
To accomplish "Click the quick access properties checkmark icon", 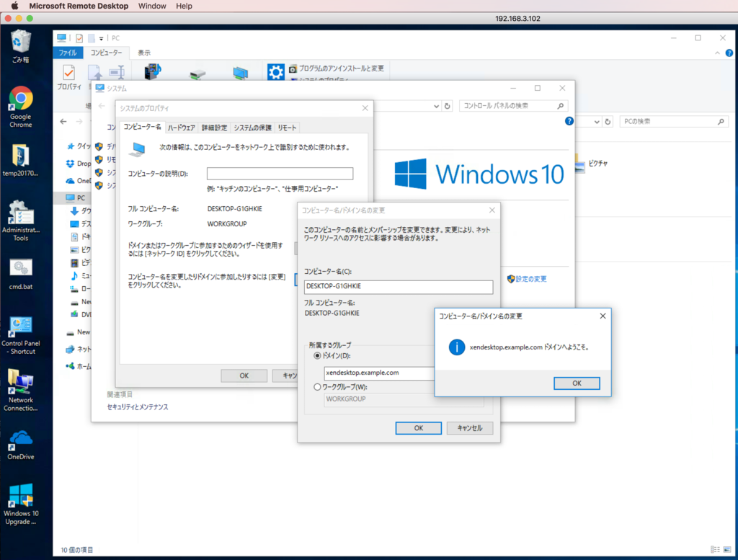I will (79, 38).
